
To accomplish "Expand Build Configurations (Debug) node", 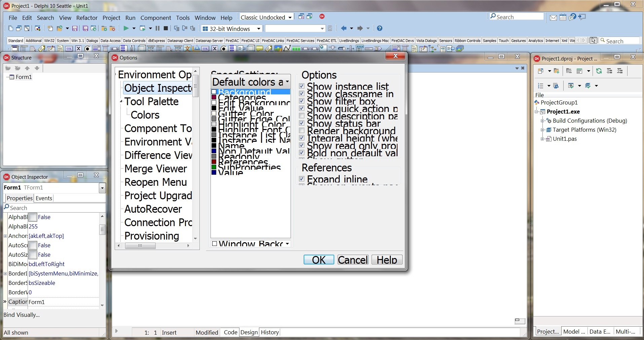I will (542, 121).
